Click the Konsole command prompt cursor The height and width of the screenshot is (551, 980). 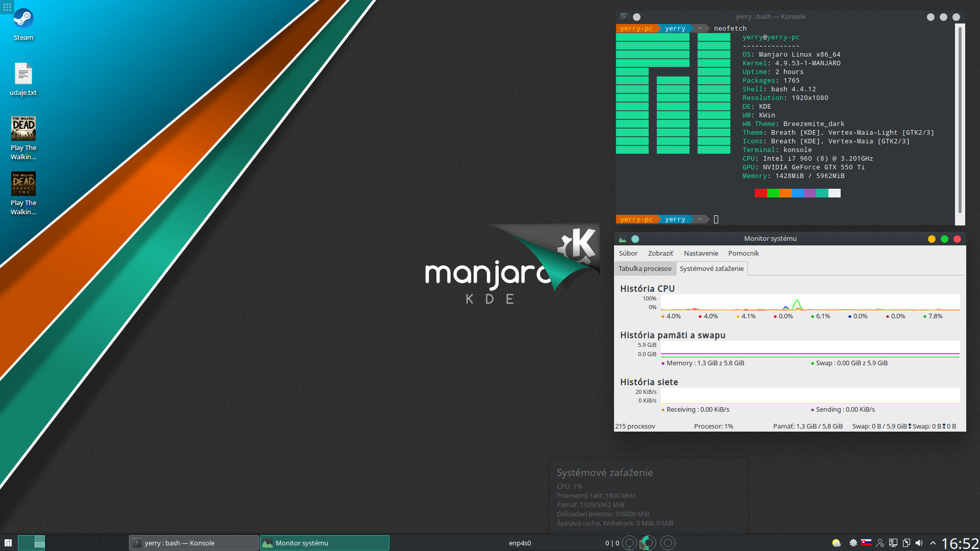[x=716, y=219]
